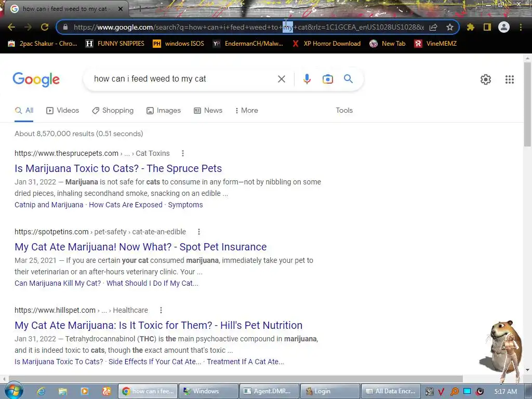532x399 pixels.
Task: Share this page from the address bar
Action: pyautogui.click(x=433, y=27)
